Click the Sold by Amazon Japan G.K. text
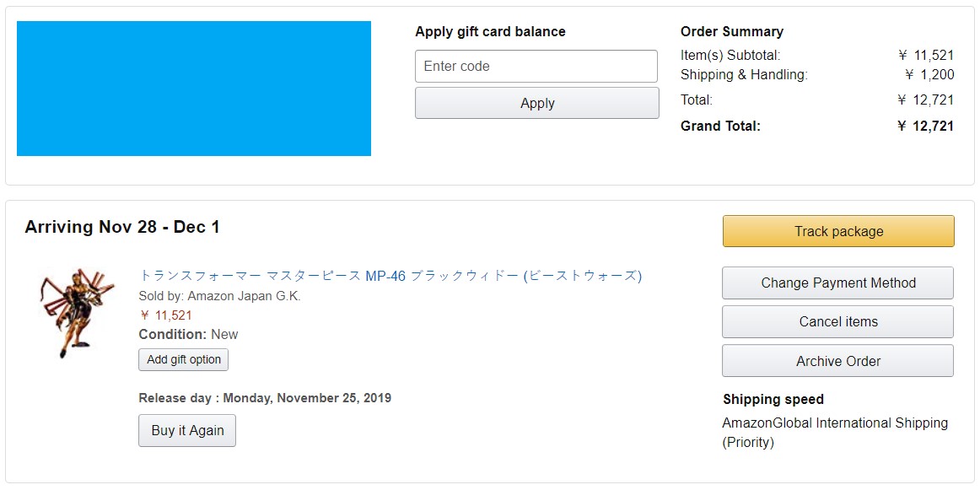This screenshot has height=490, width=980. pyautogui.click(x=219, y=296)
